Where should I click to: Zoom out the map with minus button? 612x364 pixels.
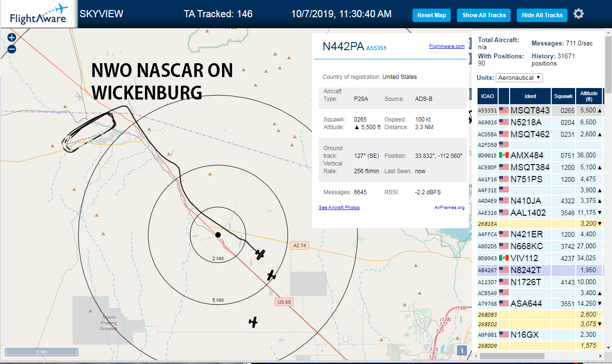tap(12, 49)
